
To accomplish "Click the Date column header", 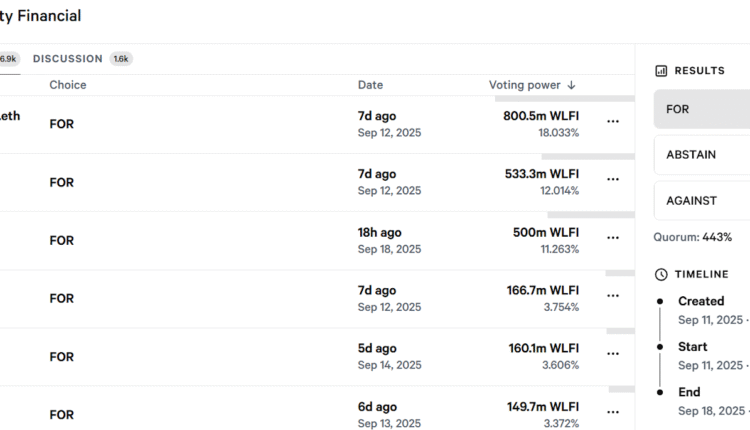I will pos(370,85).
